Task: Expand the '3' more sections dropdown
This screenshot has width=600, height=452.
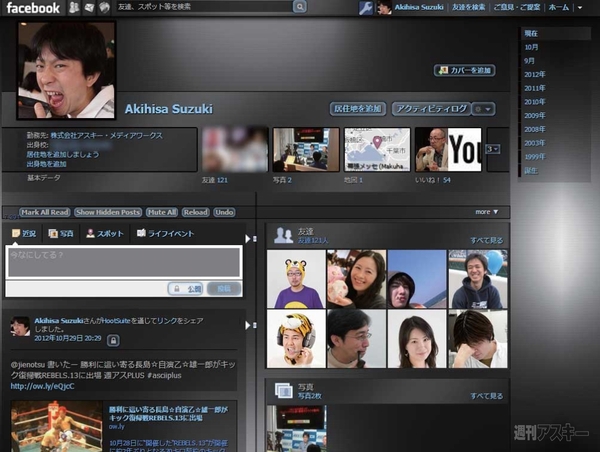Action: (x=493, y=149)
